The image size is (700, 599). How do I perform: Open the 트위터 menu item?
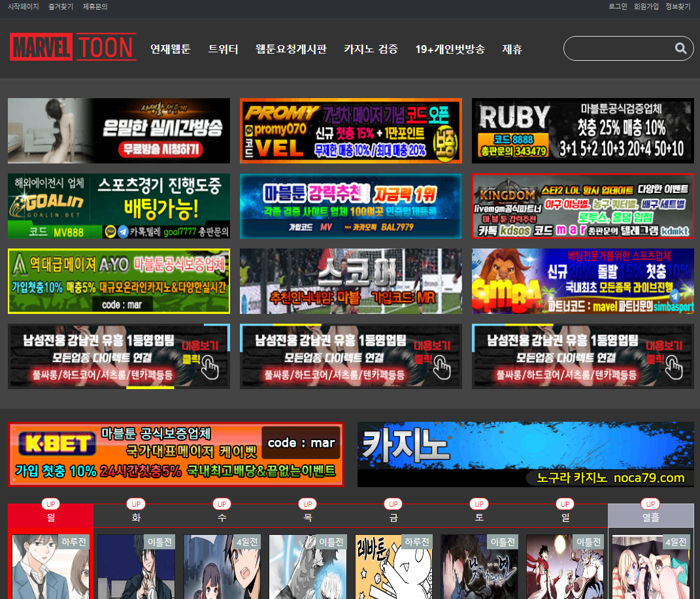(x=223, y=48)
